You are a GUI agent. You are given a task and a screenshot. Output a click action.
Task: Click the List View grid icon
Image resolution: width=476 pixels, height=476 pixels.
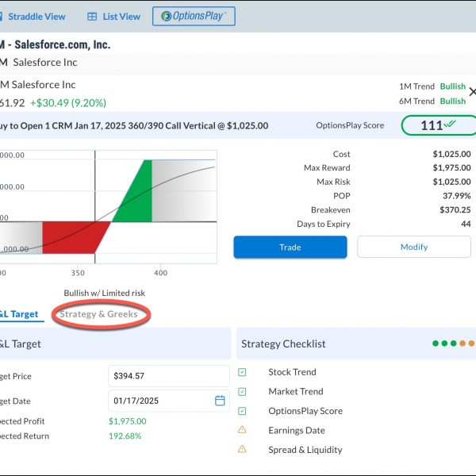pyautogui.click(x=92, y=17)
